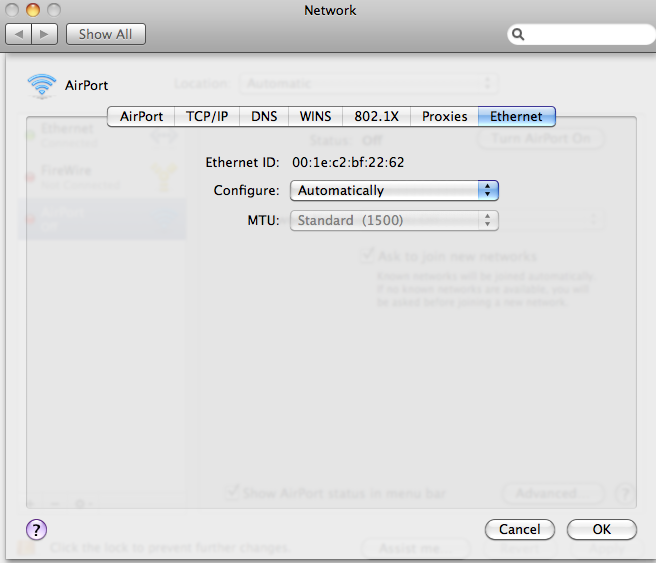Image resolution: width=656 pixels, height=563 pixels.
Task: Switch to the TCP/IP tab
Action: [x=207, y=116]
